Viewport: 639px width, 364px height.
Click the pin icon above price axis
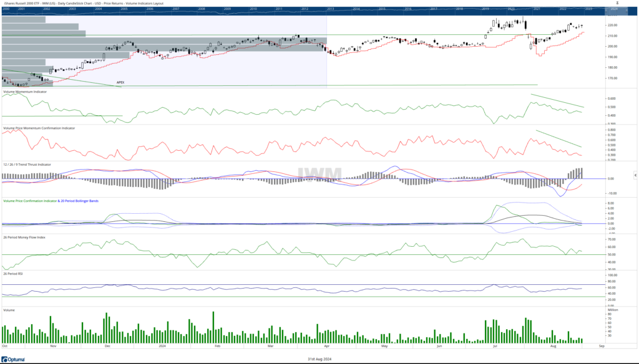617,4
